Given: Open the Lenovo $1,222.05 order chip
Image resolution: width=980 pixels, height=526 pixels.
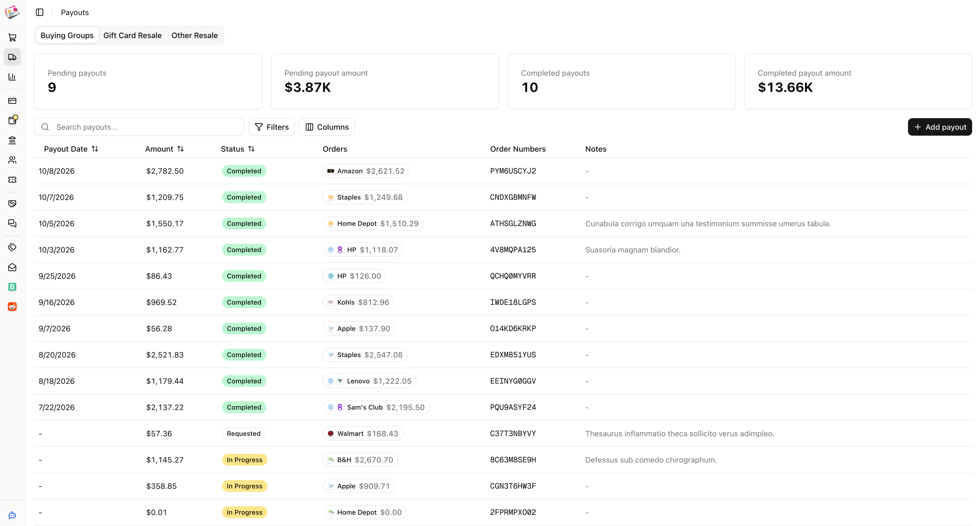Looking at the screenshot, I should [x=369, y=381].
